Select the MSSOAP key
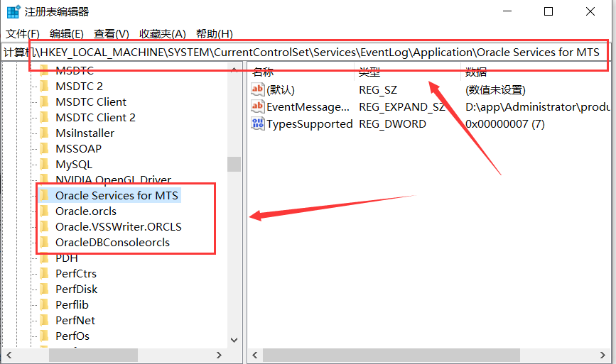The image size is (616, 364). click(79, 149)
